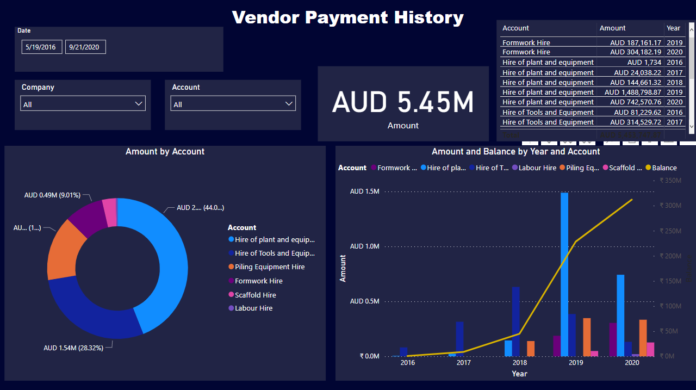This screenshot has width=696, height=390.
Task: Sort table by Account column header
Action: coord(515,28)
